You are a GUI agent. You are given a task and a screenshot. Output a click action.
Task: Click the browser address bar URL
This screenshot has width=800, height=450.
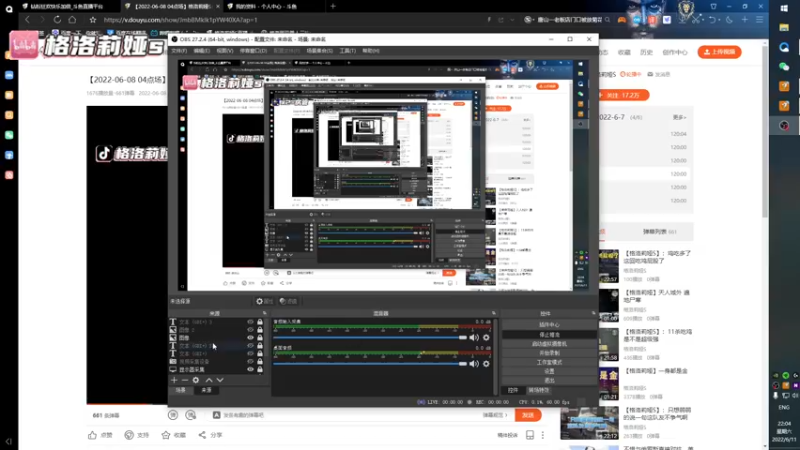(181, 20)
